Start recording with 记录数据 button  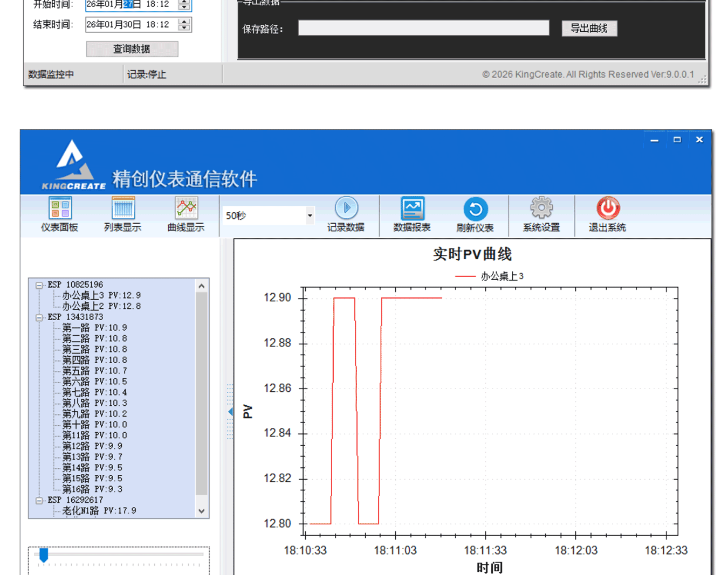click(346, 214)
